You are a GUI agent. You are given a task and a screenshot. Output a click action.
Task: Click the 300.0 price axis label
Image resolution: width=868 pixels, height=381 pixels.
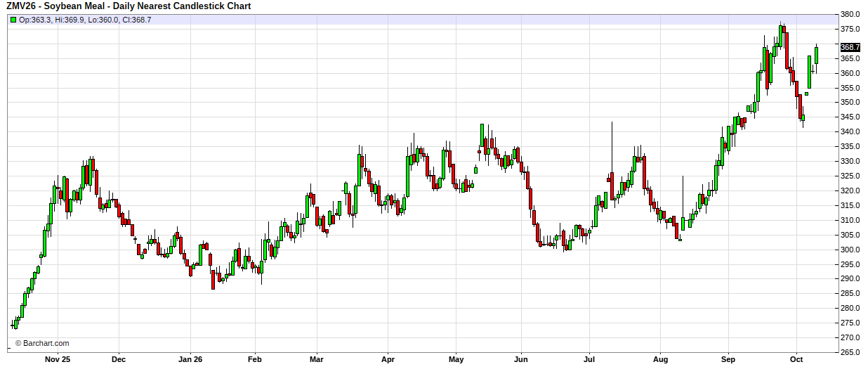coord(850,250)
